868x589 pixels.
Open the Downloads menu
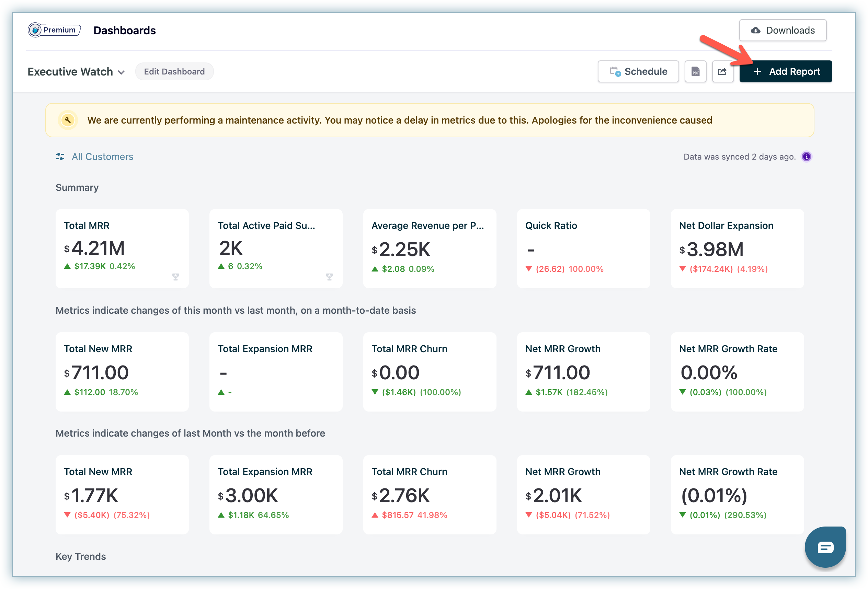click(x=783, y=30)
